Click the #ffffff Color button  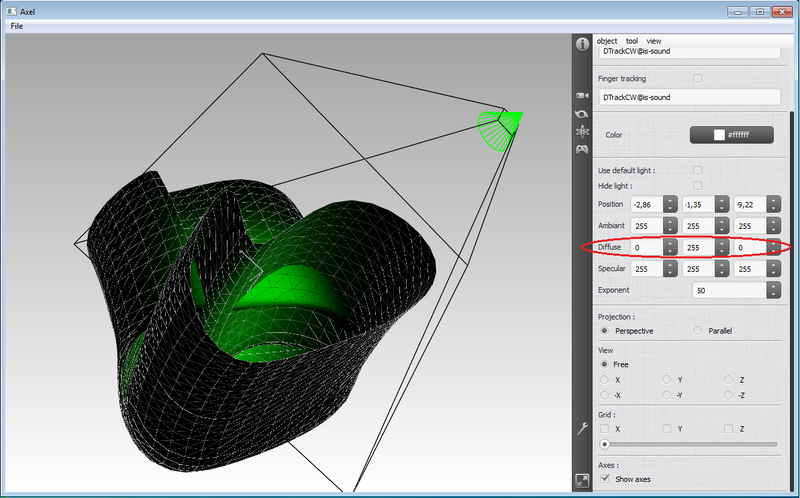[733, 134]
